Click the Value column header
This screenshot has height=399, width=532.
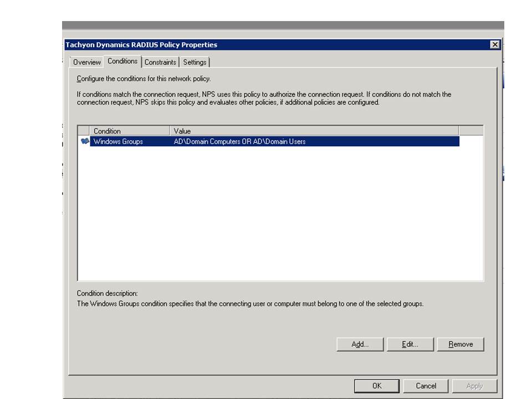[314, 131]
